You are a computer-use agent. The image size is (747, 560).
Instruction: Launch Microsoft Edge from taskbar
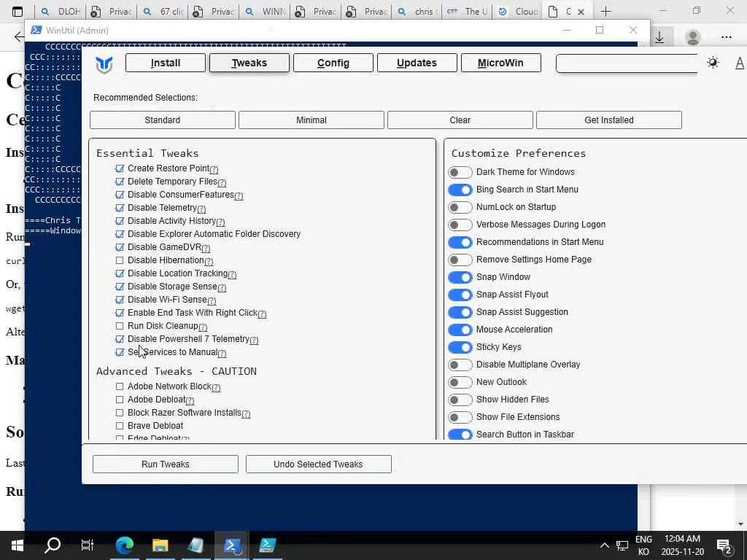tap(125, 545)
